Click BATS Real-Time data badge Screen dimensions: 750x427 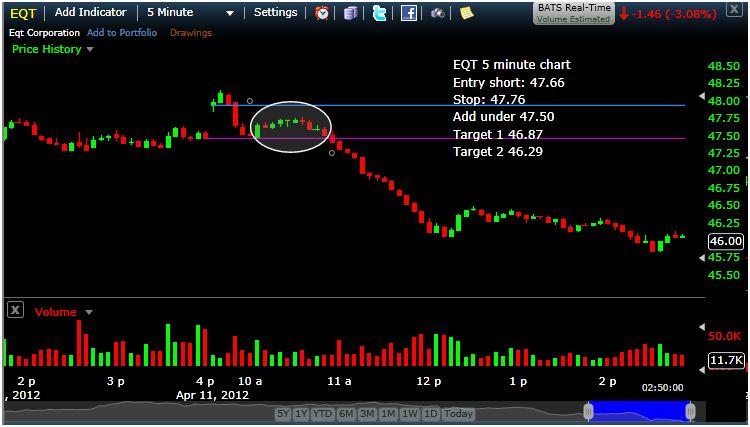(x=574, y=13)
